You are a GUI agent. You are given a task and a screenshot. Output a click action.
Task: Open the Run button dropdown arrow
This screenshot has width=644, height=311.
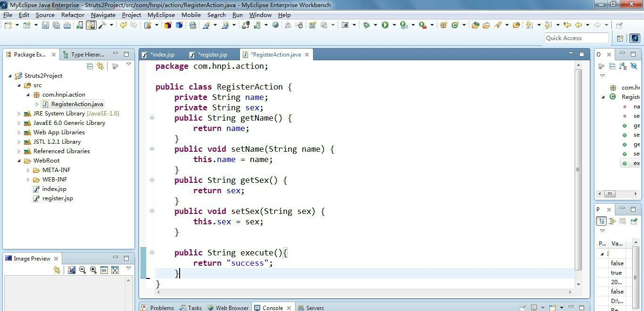pyautogui.click(x=394, y=25)
